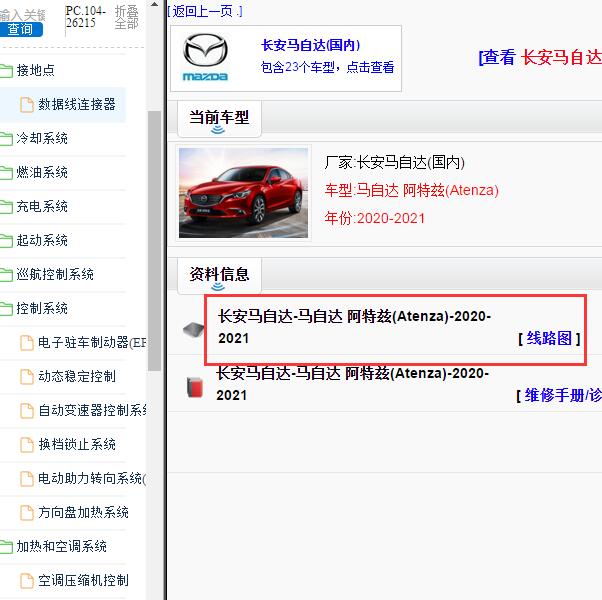Click 查看 长安马自达 link at right

pos(540,58)
